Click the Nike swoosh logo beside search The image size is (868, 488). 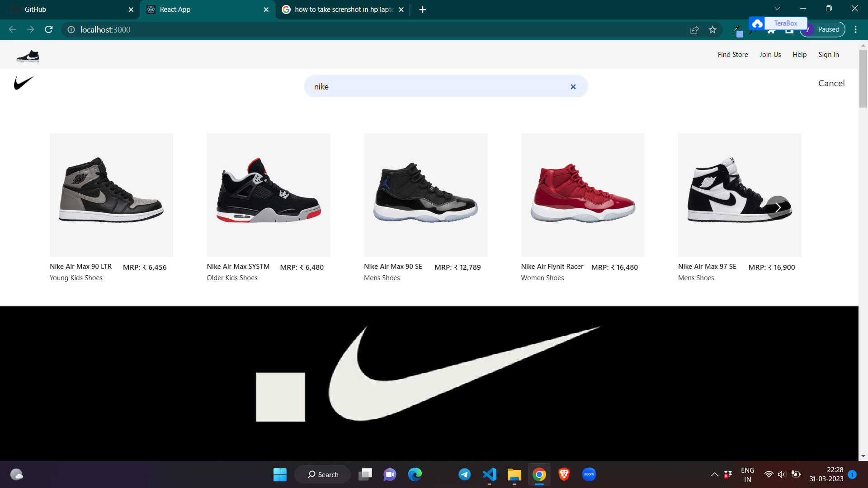[24, 83]
